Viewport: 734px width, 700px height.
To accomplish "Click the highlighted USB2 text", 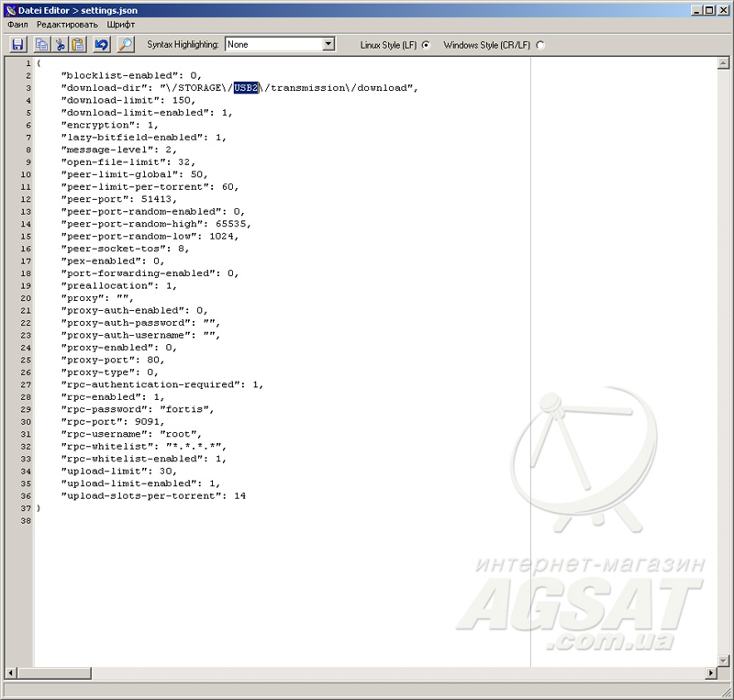I will [x=246, y=87].
